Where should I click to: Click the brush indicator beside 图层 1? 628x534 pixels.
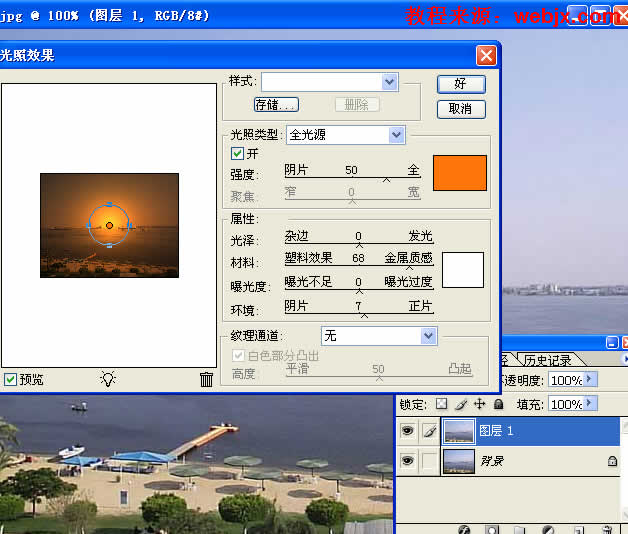[x=429, y=431]
